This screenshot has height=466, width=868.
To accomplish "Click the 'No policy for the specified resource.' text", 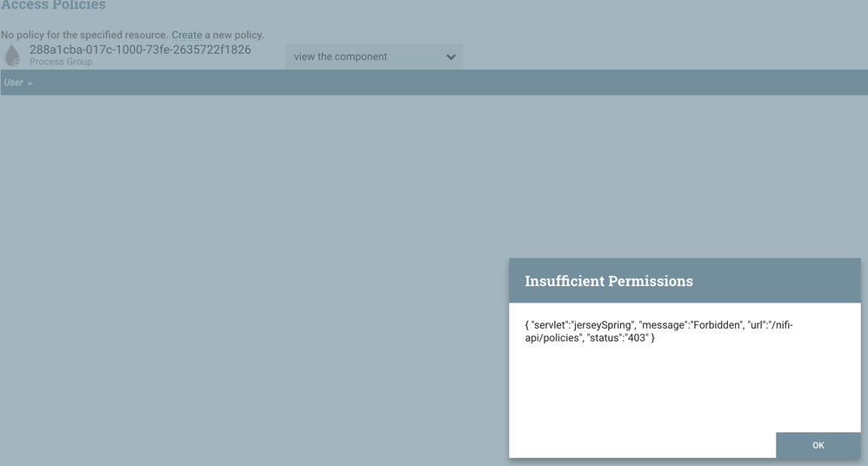I will click(x=84, y=35).
